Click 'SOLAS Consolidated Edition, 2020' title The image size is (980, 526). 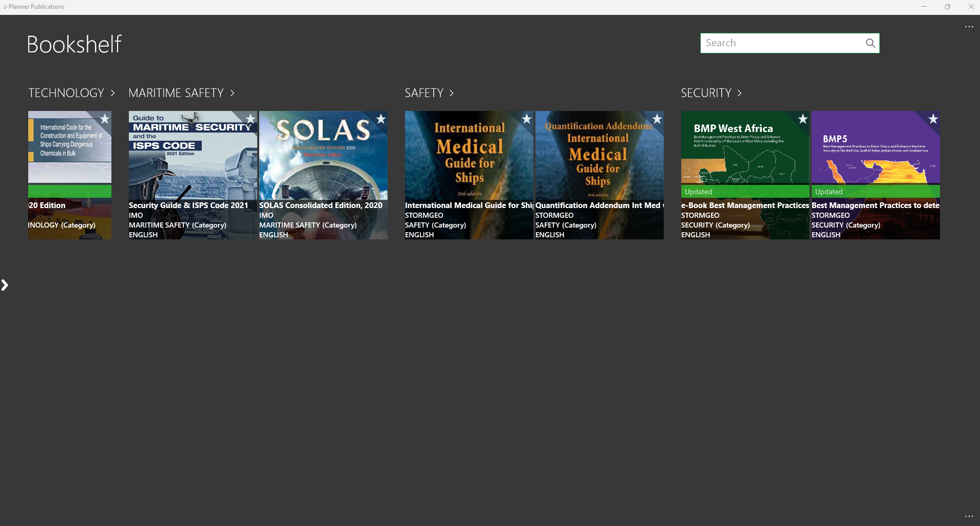tap(321, 205)
